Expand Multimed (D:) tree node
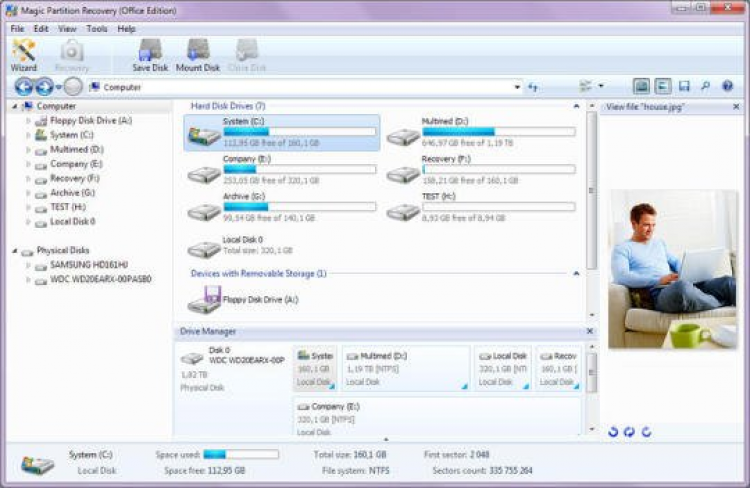 tap(28, 150)
